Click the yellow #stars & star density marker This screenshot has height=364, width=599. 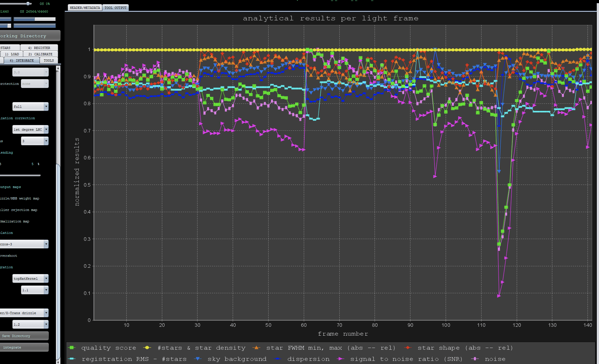(147, 348)
